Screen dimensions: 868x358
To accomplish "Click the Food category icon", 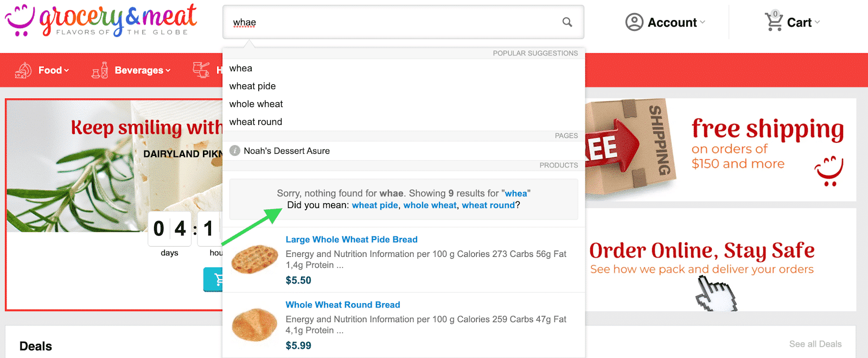I will coord(23,70).
